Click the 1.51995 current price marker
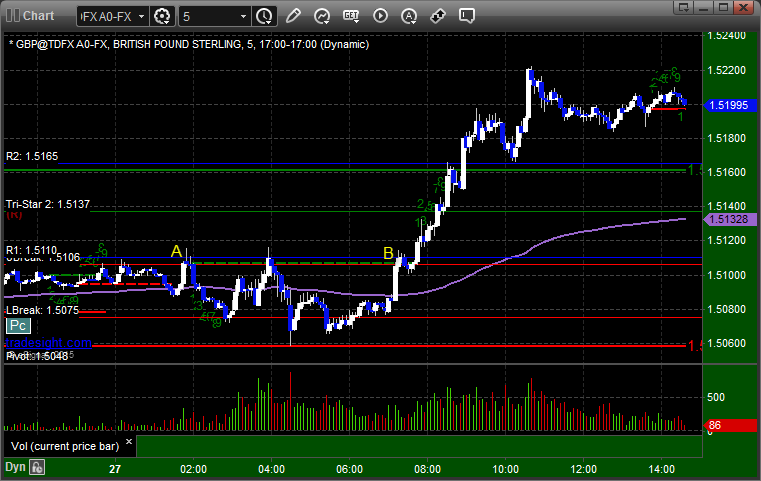 pos(729,105)
